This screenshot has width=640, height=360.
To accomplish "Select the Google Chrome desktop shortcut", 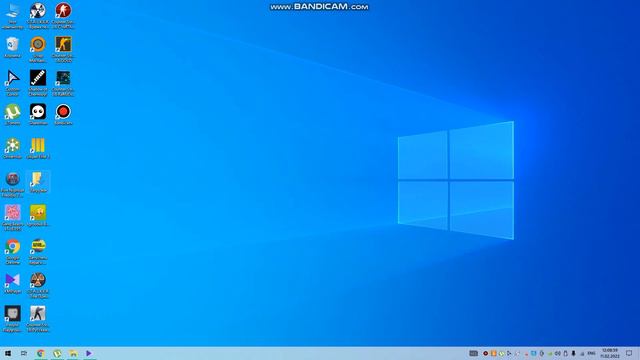I will 13,251.
